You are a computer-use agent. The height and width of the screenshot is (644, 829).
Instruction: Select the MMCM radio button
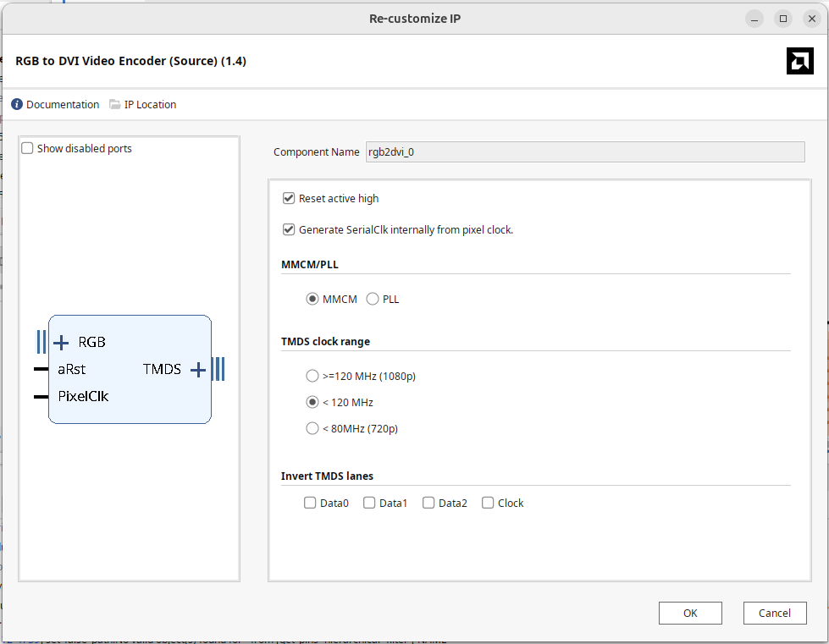click(312, 300)
